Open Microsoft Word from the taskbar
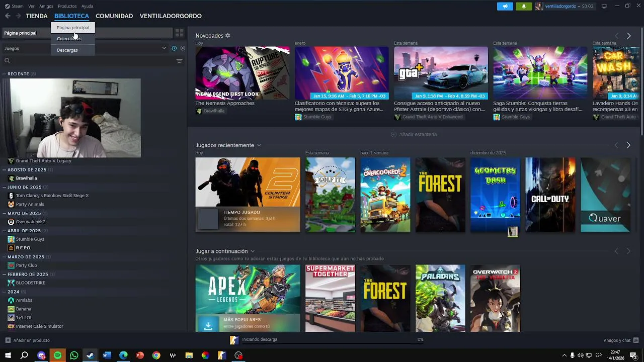The image size is (644, 362). click(x=107, y=355)
